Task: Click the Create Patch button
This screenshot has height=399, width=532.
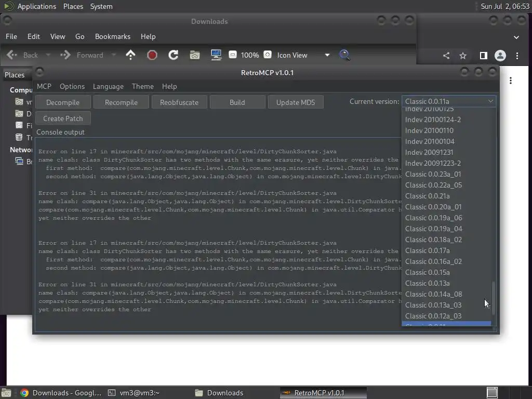Action: click(x=63, y=118)
